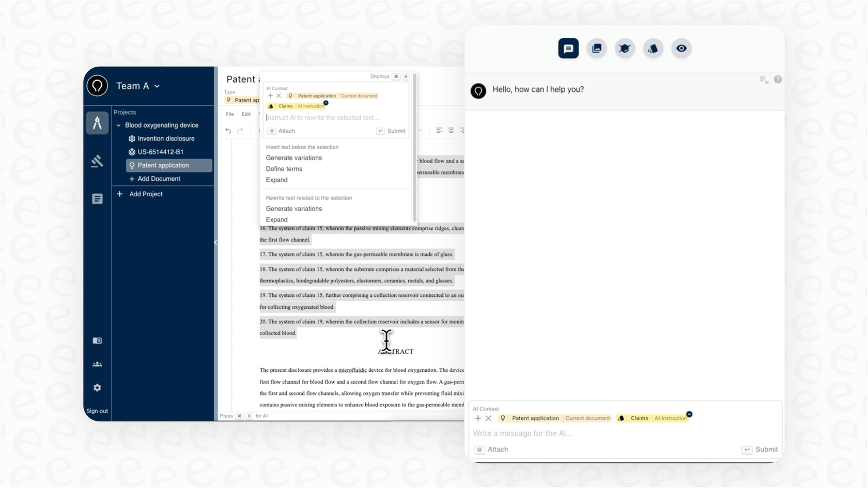868x488 pixels.
Task: Open the team members icon in the sidebar
Action: (x=97, y=364)
